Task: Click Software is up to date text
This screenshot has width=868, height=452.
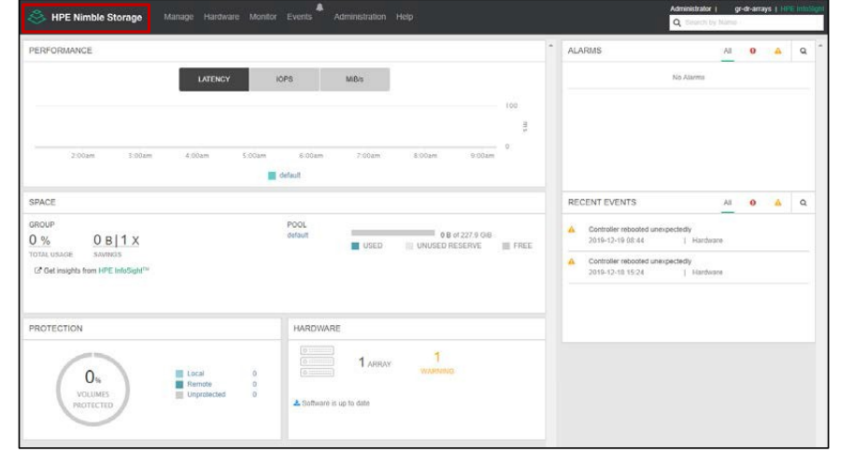Action: pyautogui.click(x=335, y=403)
